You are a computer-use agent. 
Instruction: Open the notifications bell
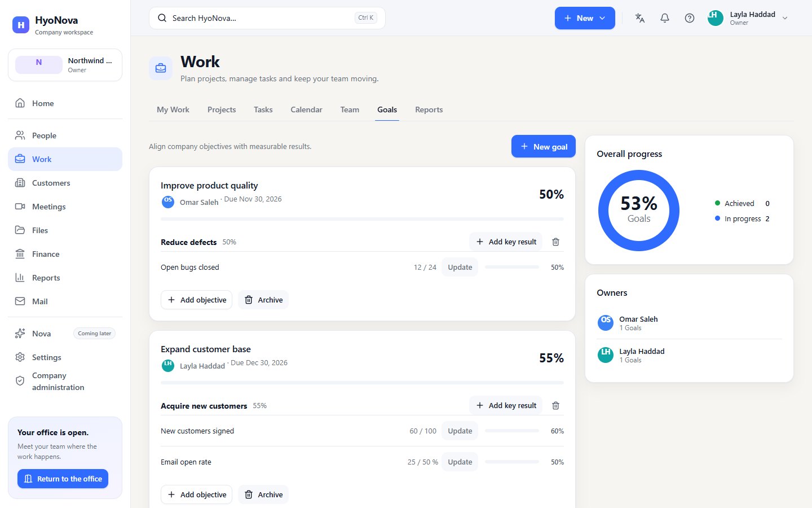(665, 18)
